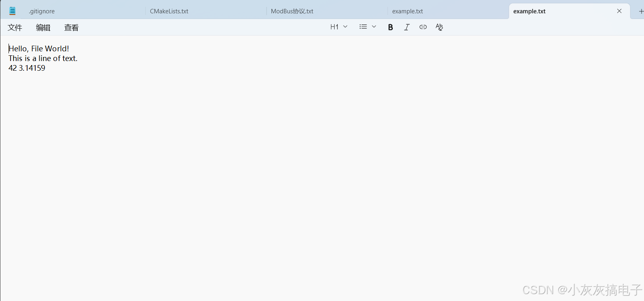The image size is (644, 301).
Task: Switch to the CMakeLists.txt tab
Action: [205, 11]
